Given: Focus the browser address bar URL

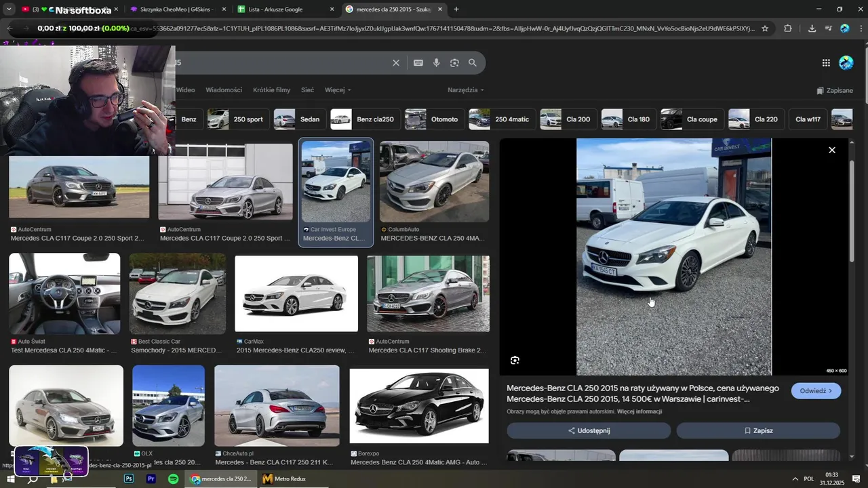Looking at the screenshot, I should (x=441, y=28).
